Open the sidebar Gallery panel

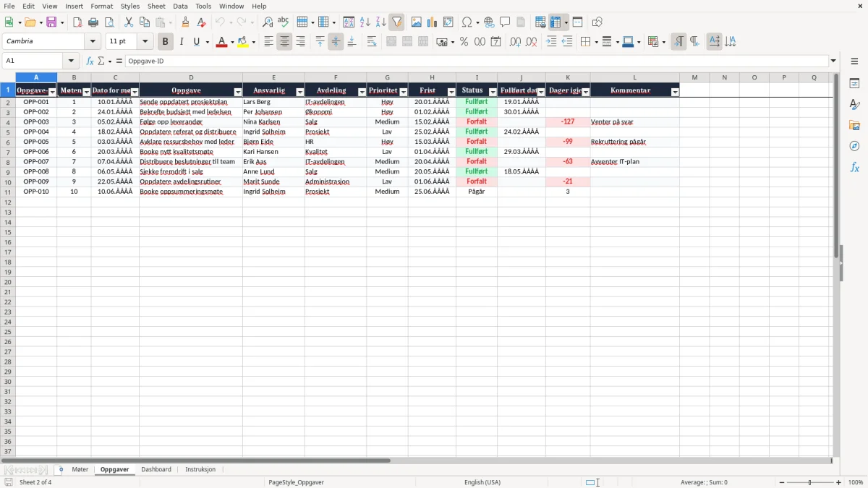854,126
